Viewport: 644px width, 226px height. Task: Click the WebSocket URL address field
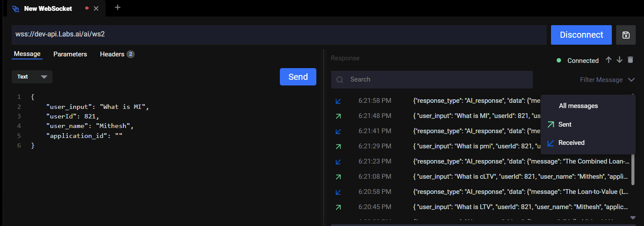278,35
